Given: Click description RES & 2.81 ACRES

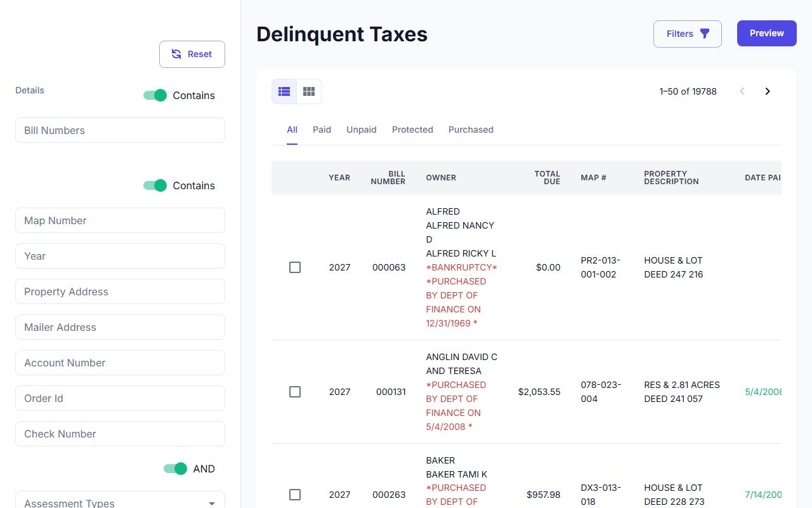Looking at the screenshot, I should [x=682, y=385].
